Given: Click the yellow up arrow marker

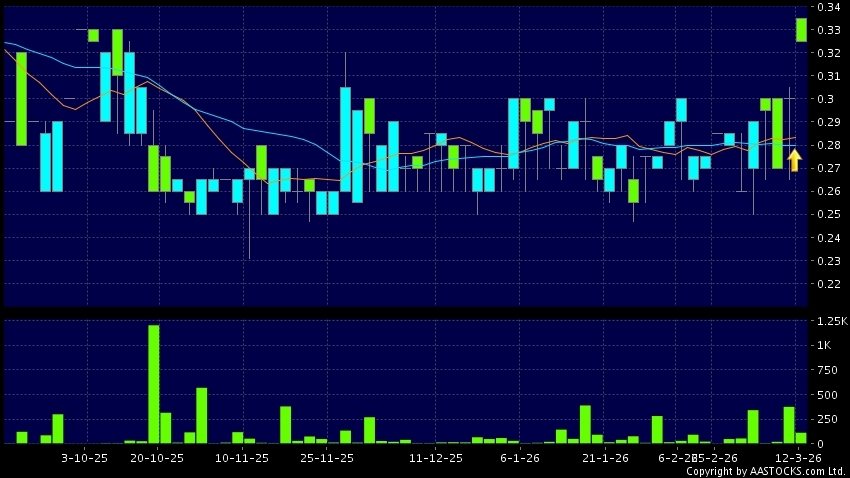Looking at the screenshot, I should pos(794,160).
